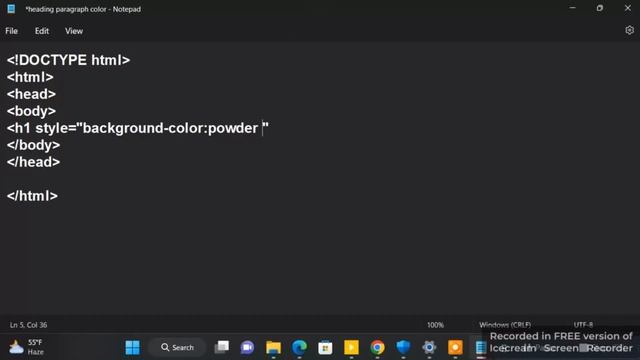Minimize the Notepad window
This screenshot has width=640, height=360.
(x=572, y=8)
